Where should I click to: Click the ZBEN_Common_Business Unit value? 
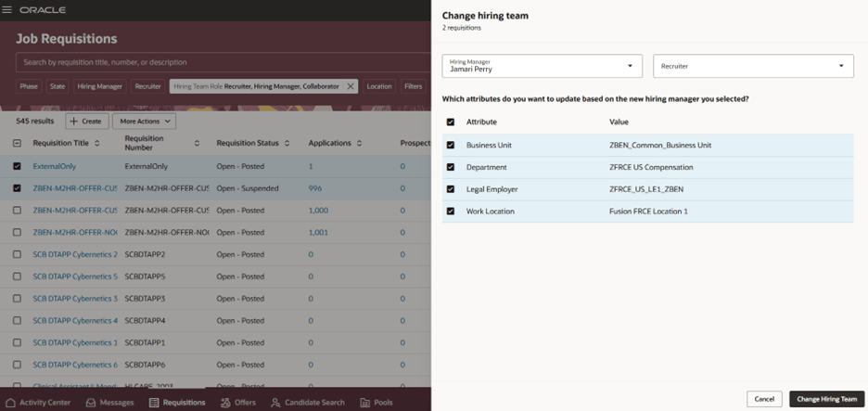point(660,145)
